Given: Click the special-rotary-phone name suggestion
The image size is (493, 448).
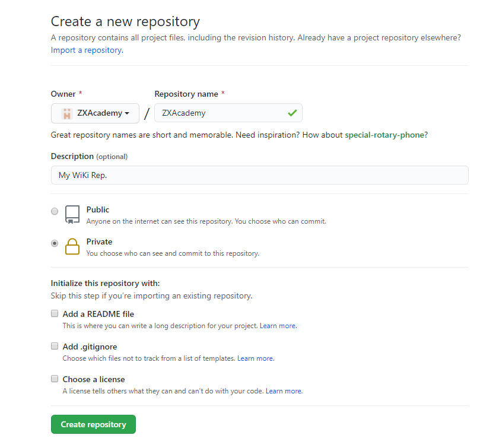Looking at the screenshot, I should tap(386, 135).
